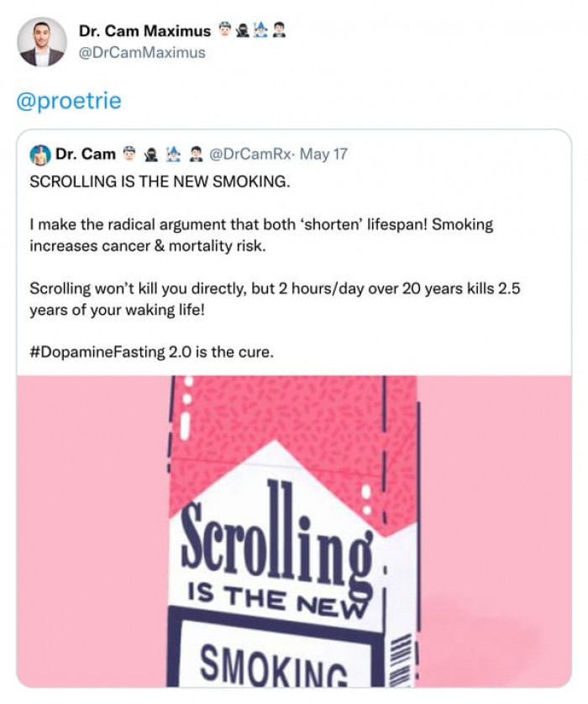Click the profile photo beside Dr. Cam Maximus
The height and width of the screenshot is (704, 588).
tap(42, 41)
